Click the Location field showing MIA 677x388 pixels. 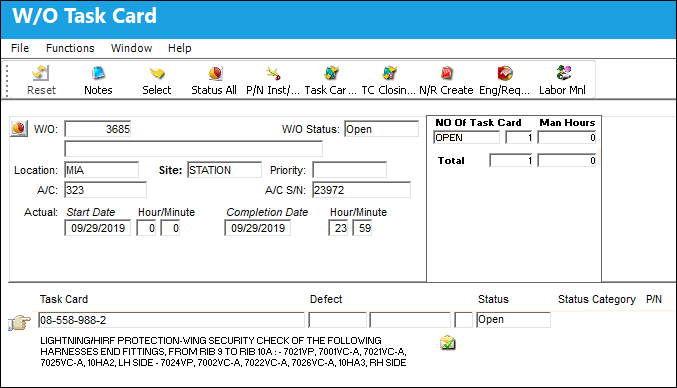[x=101, y=170]
